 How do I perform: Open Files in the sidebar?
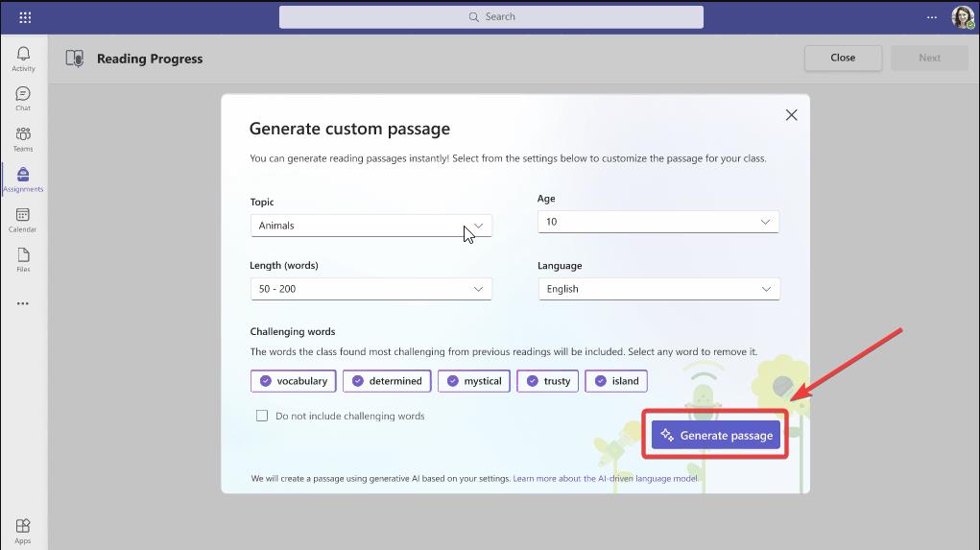point(23,260)
